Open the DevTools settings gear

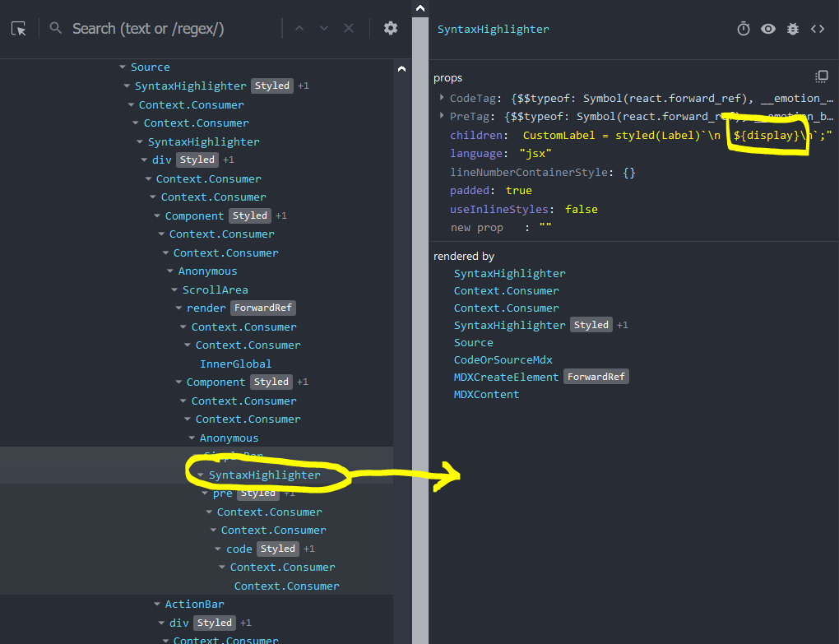[390, 27]
